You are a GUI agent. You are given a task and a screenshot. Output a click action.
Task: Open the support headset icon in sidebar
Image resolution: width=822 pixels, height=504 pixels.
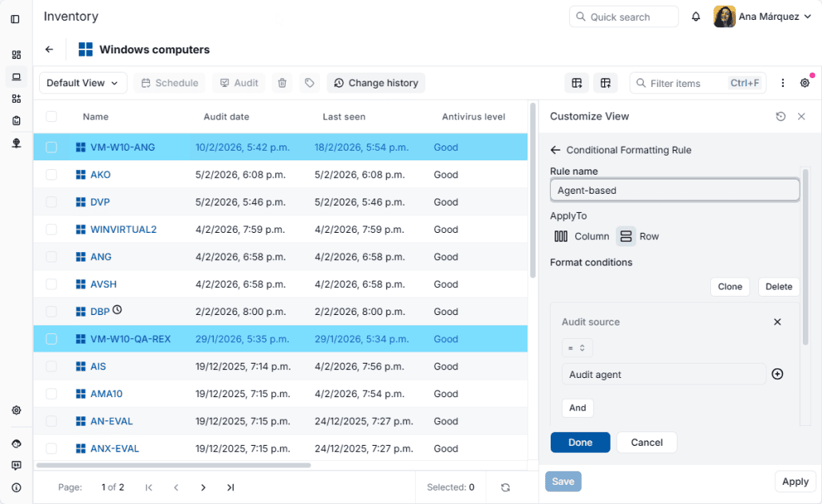pyautogui.click(x=16, y=443)
